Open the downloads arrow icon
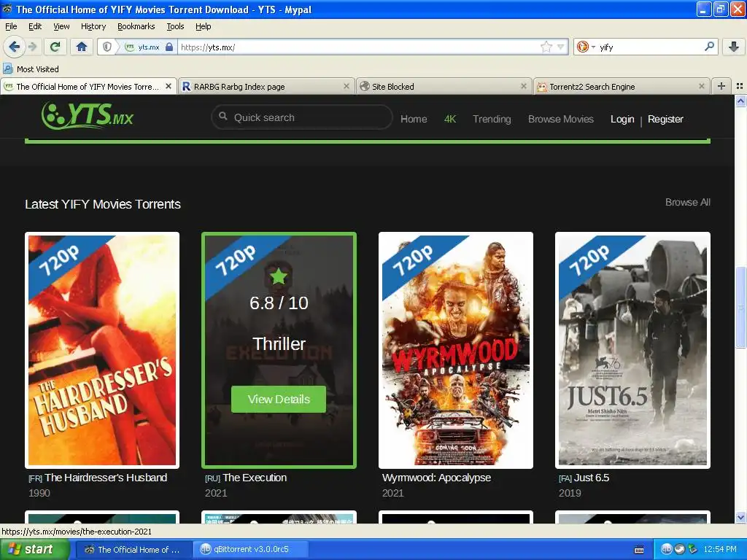 tap(734, 47)
